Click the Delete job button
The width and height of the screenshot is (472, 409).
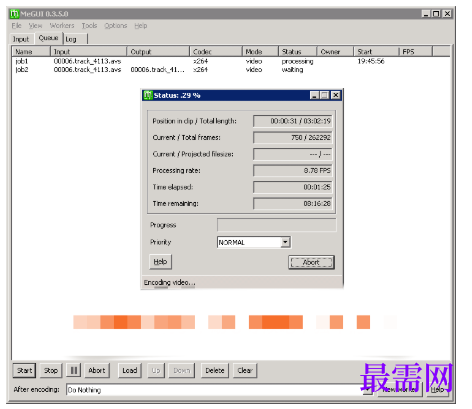tap(215, 370)
